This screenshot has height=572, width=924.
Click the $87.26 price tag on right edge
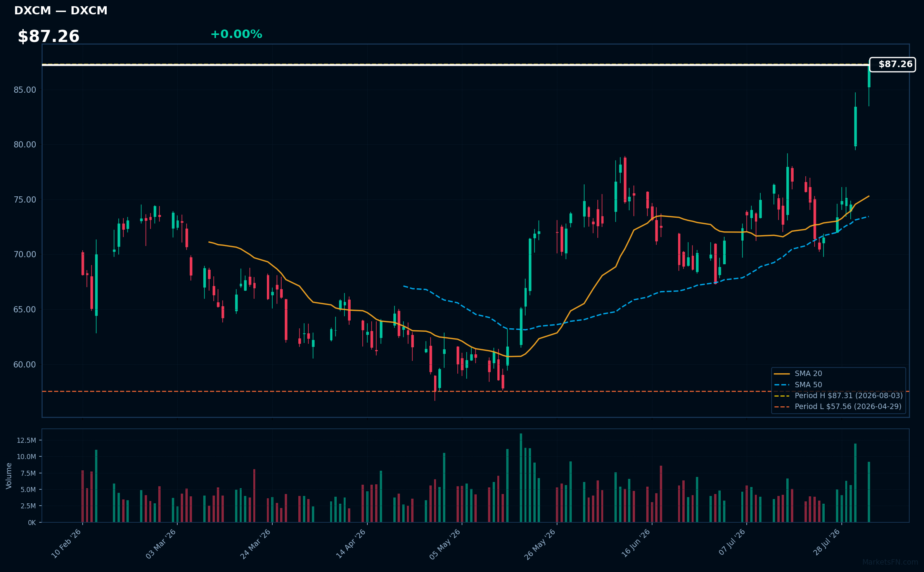click(x=892, y=64)
